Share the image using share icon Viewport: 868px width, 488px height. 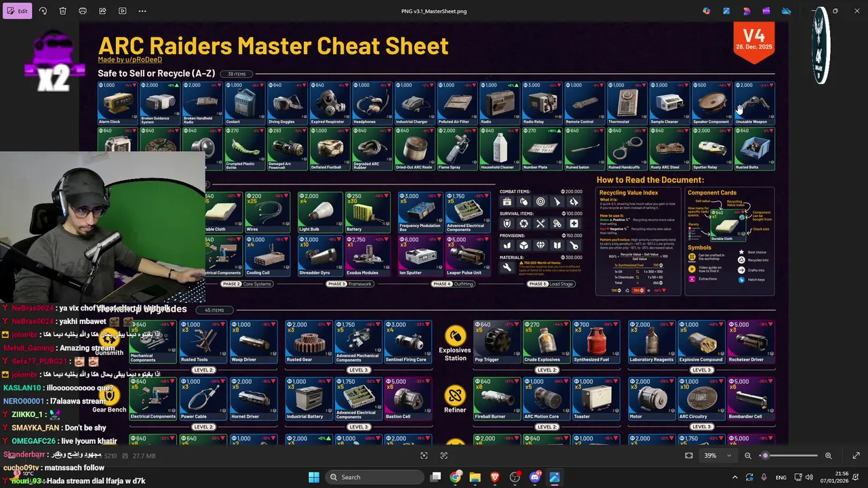coord(102,11)
